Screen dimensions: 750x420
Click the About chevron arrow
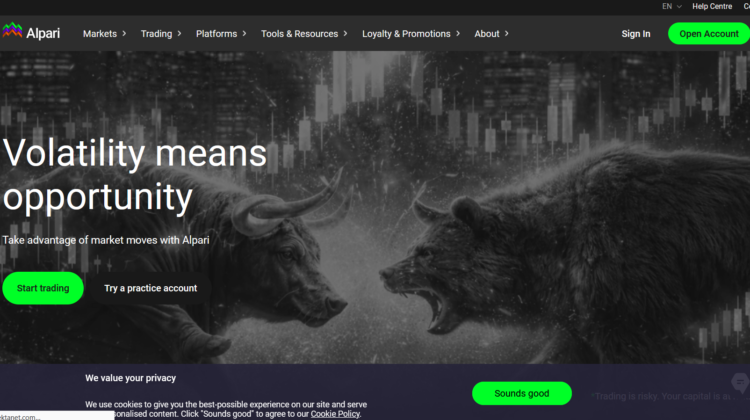[x=507, y=33]
